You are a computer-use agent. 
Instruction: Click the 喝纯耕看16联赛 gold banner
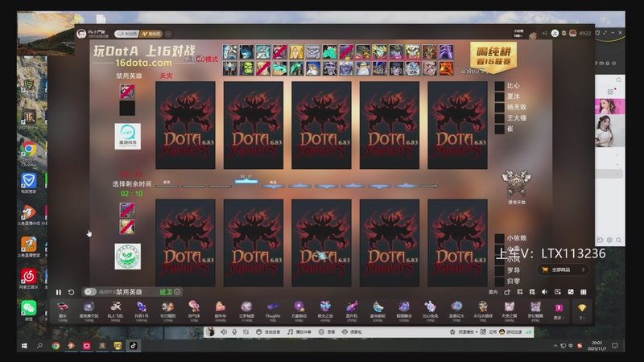(x=493, y=57)
